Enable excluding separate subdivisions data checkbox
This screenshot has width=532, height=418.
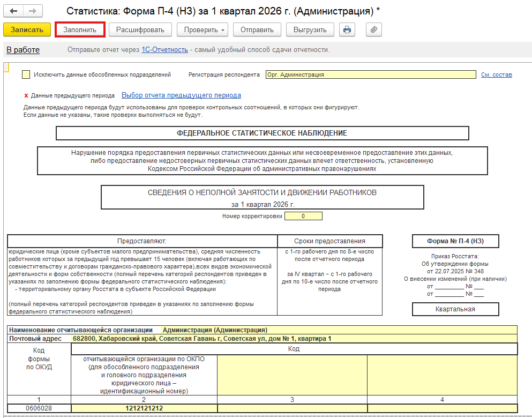[x=26, y=74]
